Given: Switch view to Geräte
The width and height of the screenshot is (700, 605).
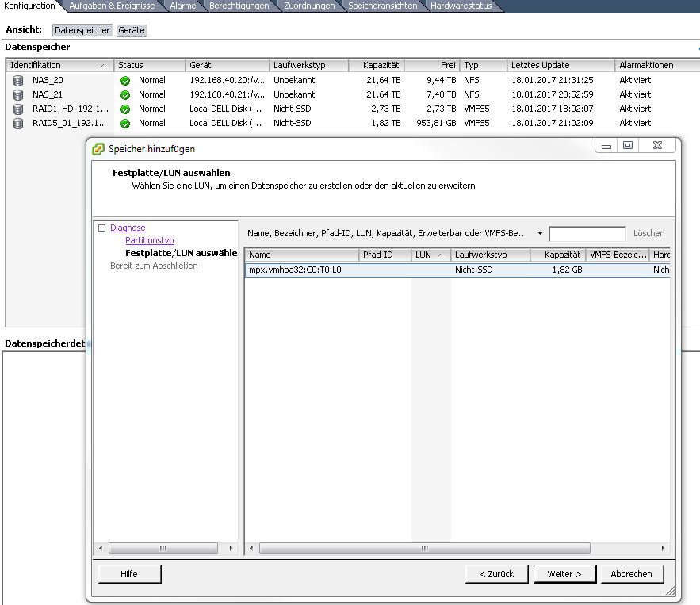Looking at the screenshot, I should (132, 30).
